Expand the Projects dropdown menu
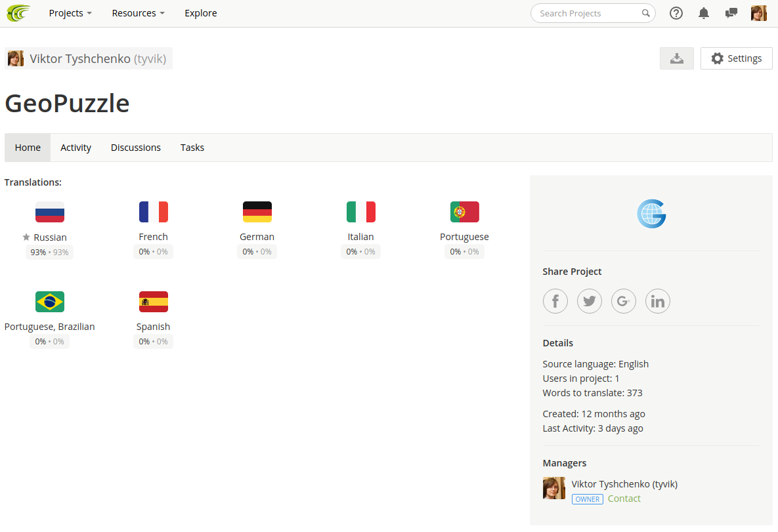 (x=70, y=13)
